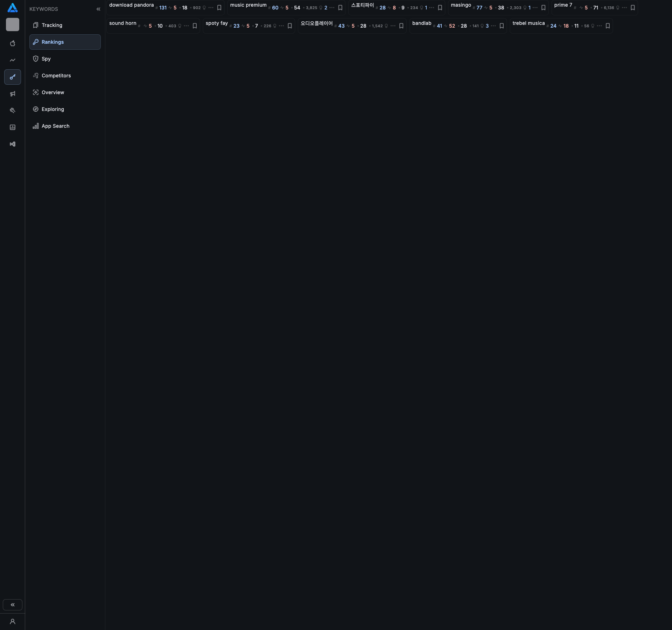Click the AppTweak logo at top left
This screenshot has width=672, height=630.
[x=13, y=8]
